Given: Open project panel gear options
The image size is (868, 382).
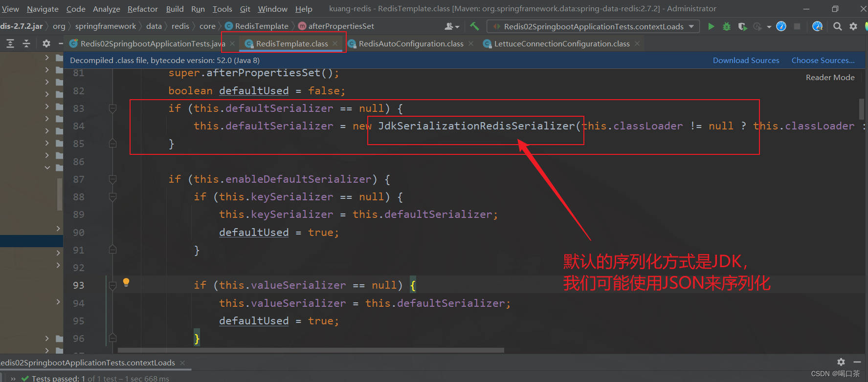Looking at the screenshot, I should [x=46, y=43].
